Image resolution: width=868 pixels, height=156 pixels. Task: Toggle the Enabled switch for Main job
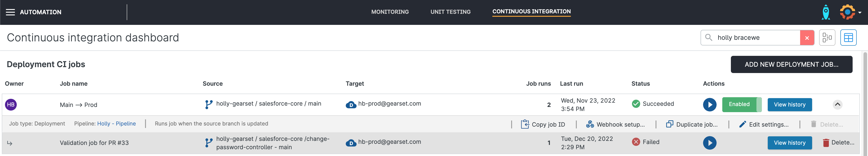742,105
